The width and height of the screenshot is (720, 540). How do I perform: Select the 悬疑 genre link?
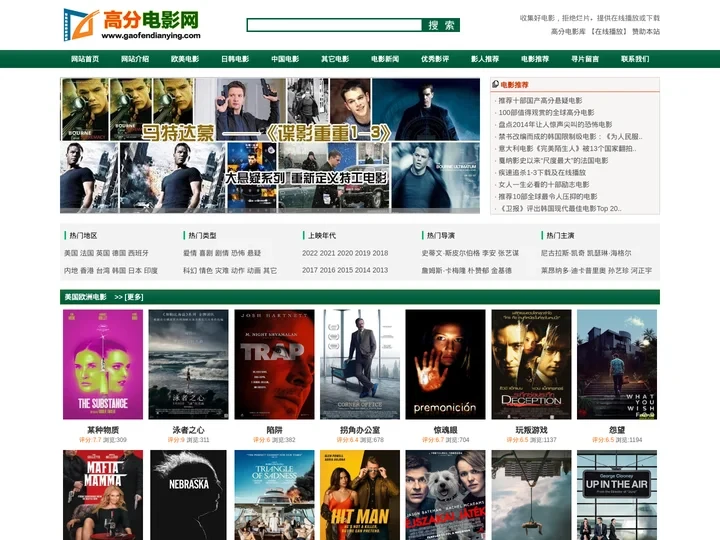click(x=254, y=253)
